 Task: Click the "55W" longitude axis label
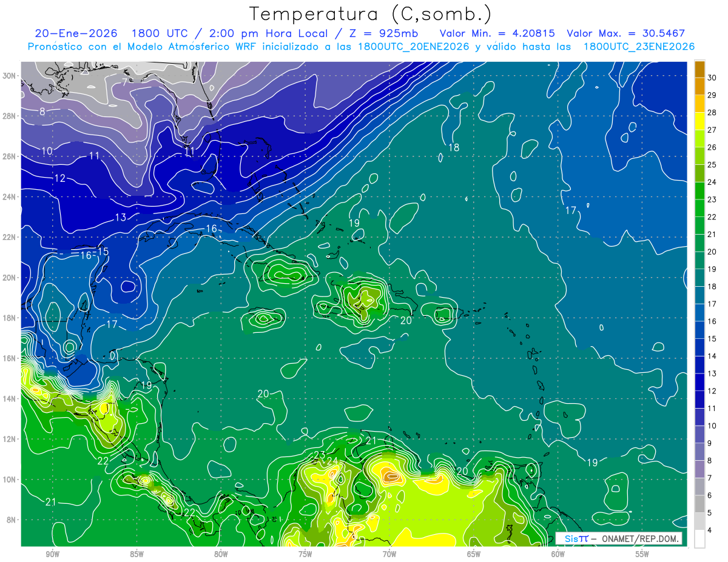642,554
